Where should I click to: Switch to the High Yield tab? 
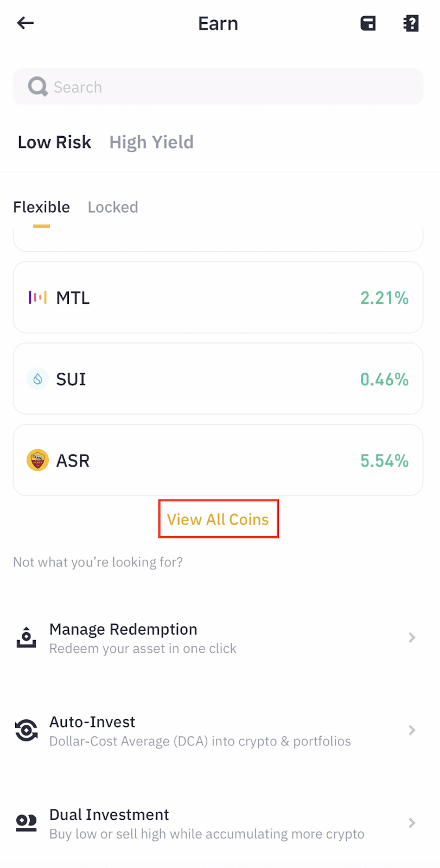tap(151, 142)
